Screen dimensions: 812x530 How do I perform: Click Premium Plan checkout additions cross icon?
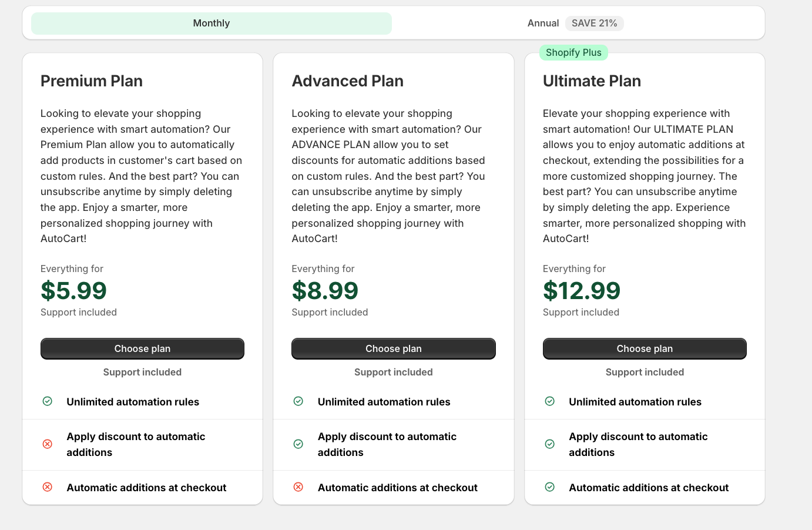[x=48, y=487]
